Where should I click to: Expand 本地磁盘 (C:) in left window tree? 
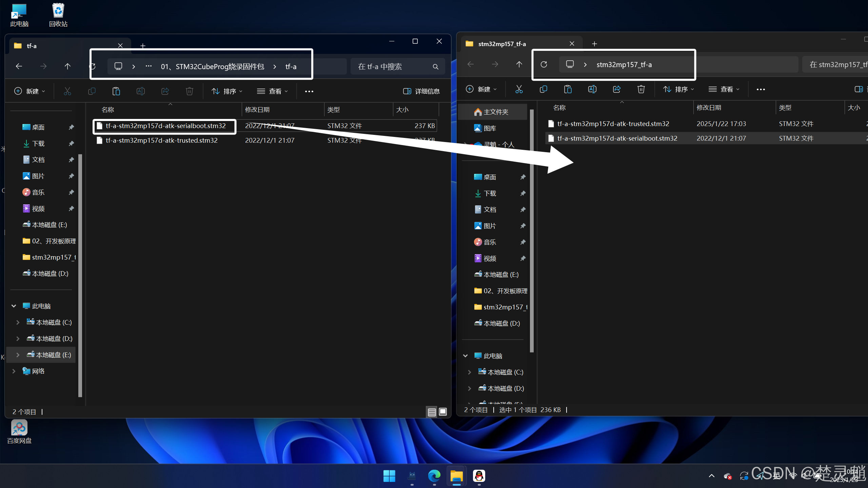click(18, 322)
